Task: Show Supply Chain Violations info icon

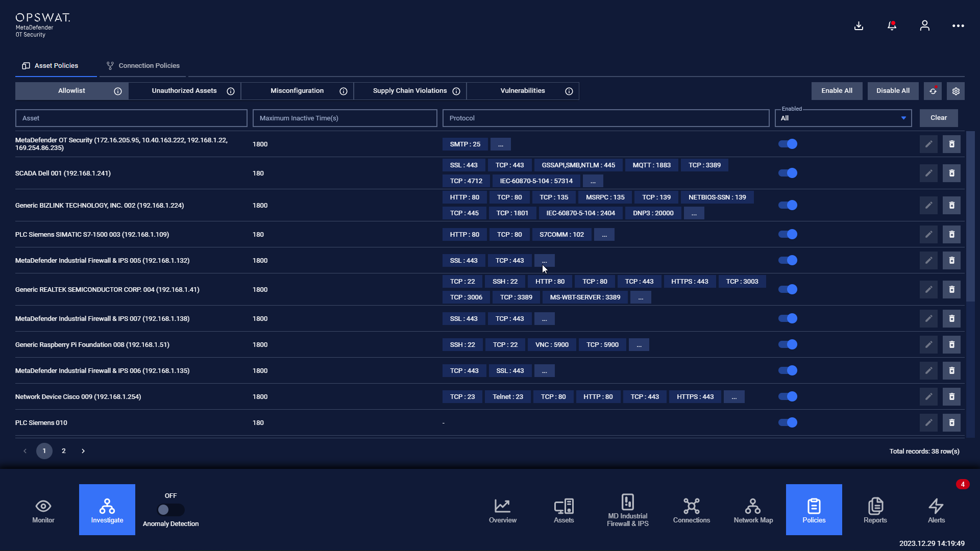Action: (456, 91)
